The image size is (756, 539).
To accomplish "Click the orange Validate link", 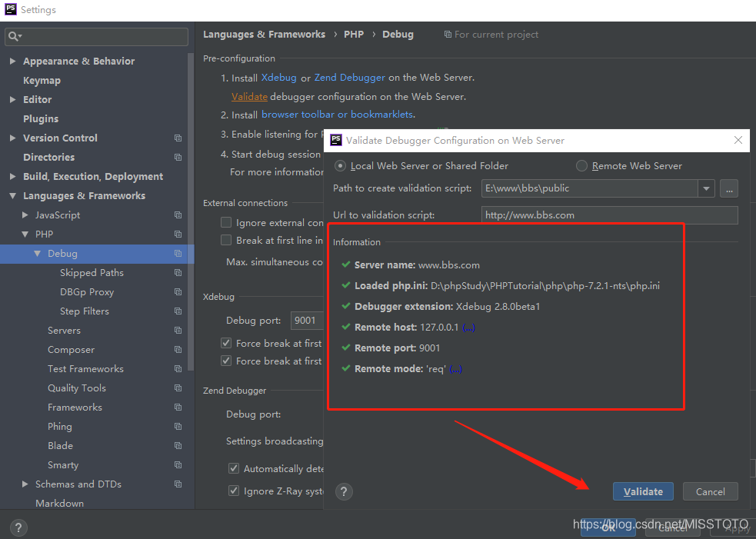I will (x=249, y=96).
